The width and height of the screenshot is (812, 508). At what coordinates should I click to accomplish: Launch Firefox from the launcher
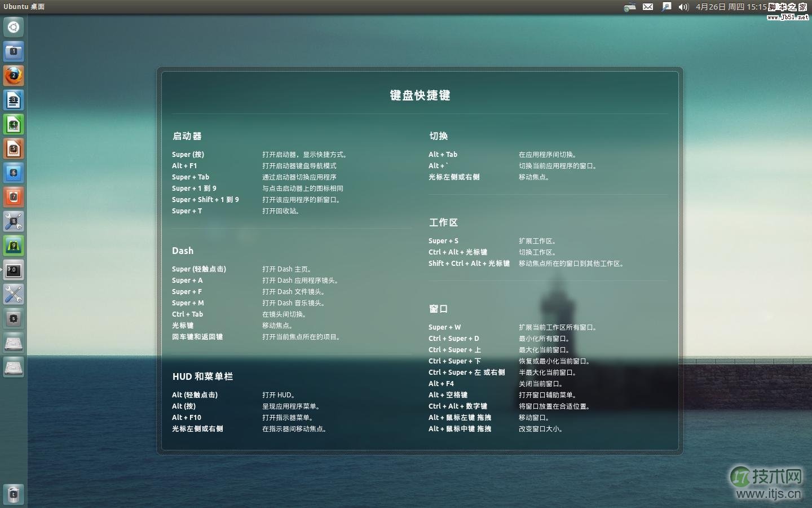pyautogui.click(x=13, y=75)
